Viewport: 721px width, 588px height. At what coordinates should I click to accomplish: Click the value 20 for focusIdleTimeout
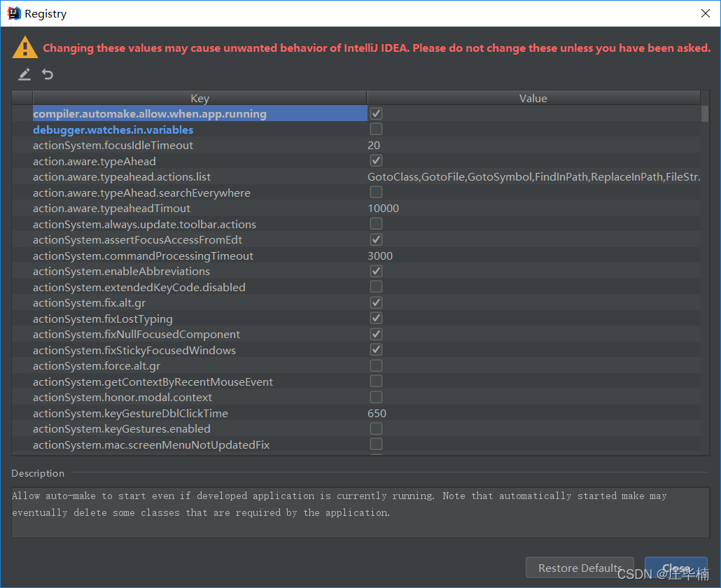coord(374,146)
